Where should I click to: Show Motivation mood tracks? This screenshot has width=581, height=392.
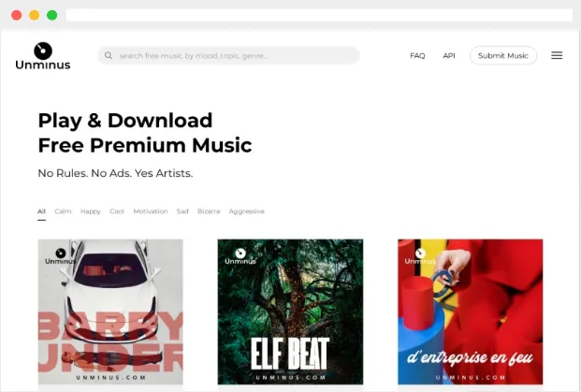(x=151, y=211)
